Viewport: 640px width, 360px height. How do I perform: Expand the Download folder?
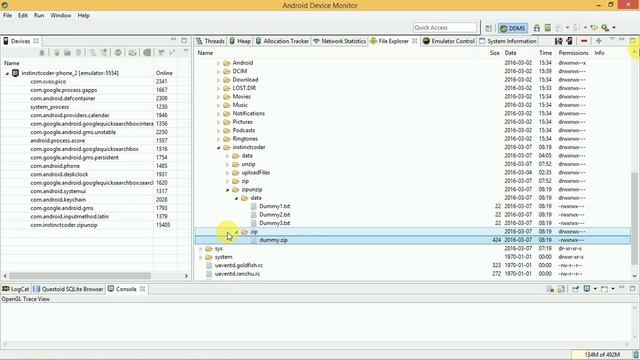(218, 80)
